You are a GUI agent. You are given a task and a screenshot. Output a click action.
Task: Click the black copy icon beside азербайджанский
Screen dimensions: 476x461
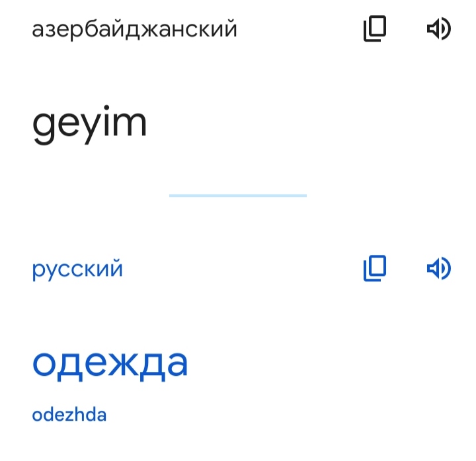(x=375, y=28)
